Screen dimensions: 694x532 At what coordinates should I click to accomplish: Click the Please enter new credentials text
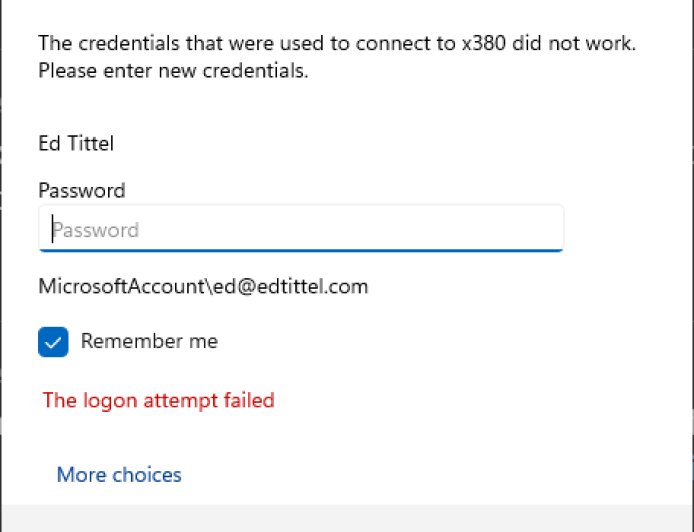pos(173,72)
